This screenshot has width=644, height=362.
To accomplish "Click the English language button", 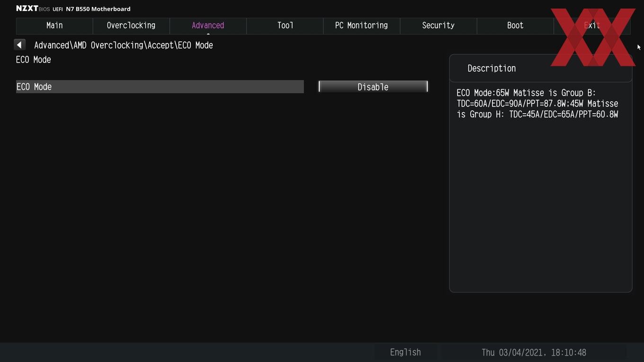I will [405, 353].
